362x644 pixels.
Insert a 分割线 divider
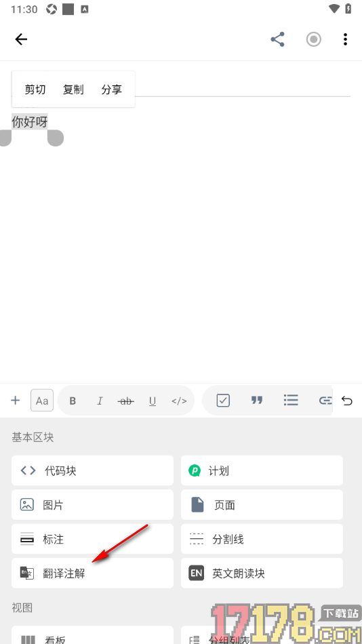point(262,538)
